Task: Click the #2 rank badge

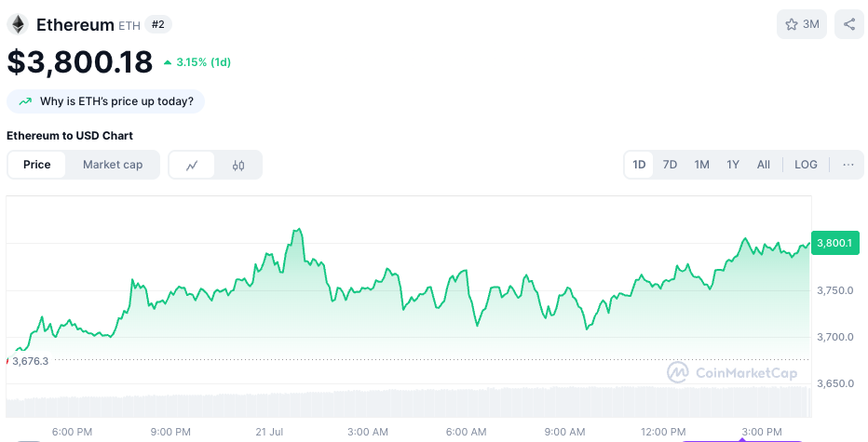Action: point(157,24)
